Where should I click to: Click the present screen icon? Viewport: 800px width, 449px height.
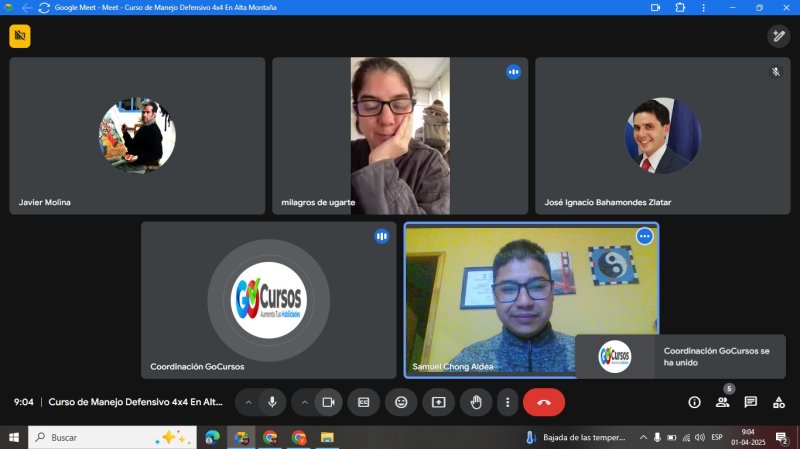click(438, 402)
